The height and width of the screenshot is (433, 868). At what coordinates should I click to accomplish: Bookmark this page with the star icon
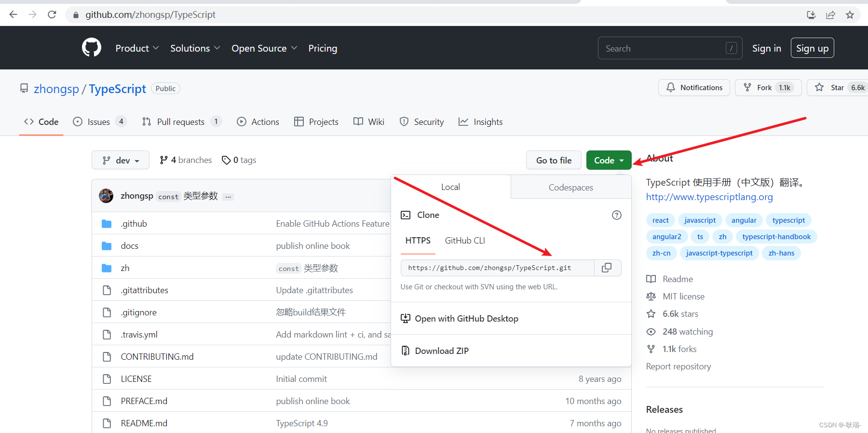click(x=850, y=15)
